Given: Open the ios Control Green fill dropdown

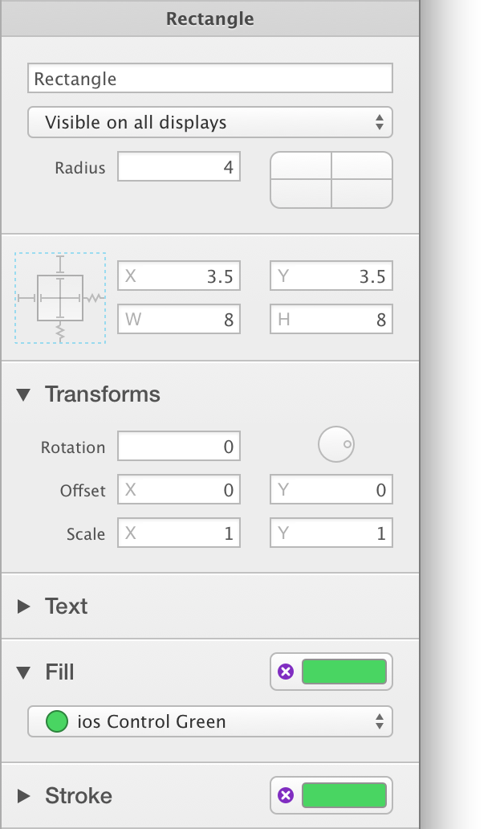Looking at the screenshot, I should tap(209, 721).
